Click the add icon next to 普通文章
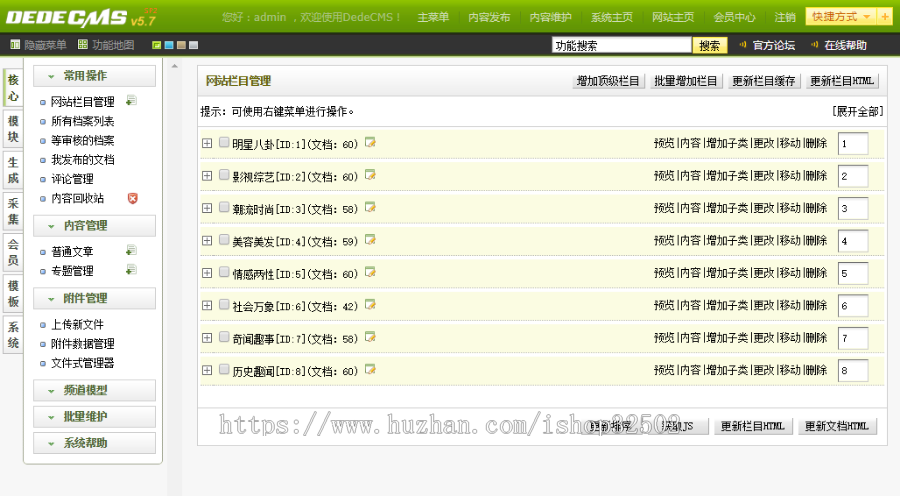The width and height of the screenshot is (900, 496). (131, 250)
